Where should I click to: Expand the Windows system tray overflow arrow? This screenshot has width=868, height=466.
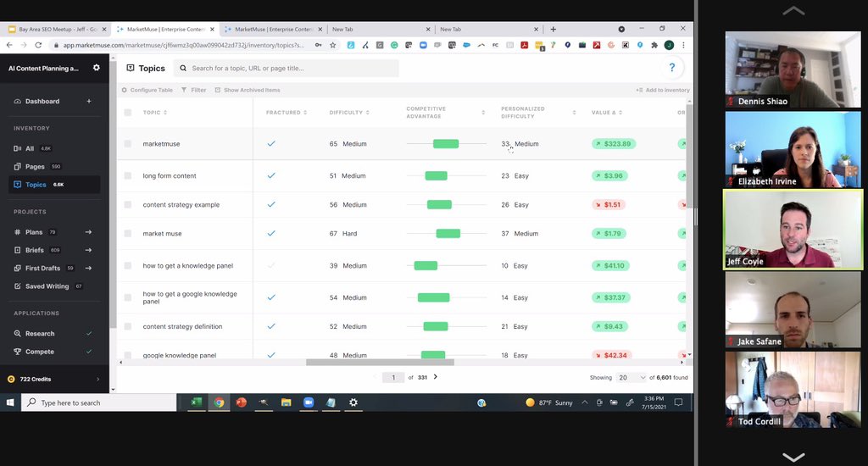coord(585,402)
